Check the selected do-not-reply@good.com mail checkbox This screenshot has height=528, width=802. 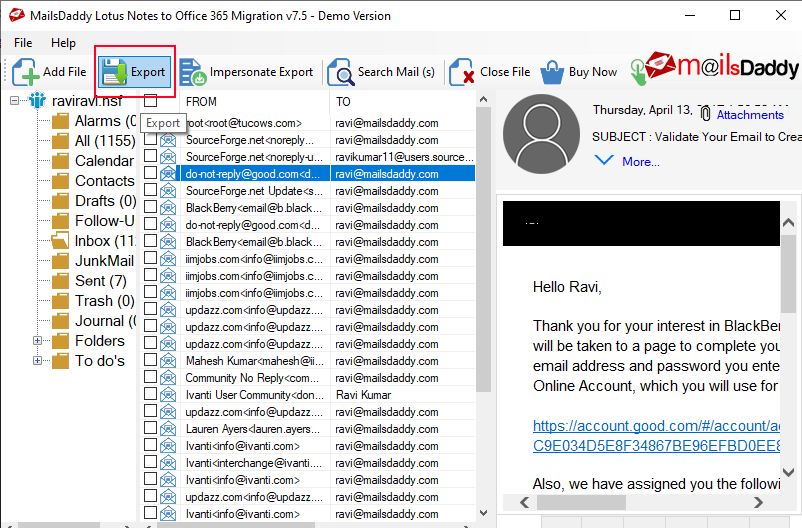[150, 173]
